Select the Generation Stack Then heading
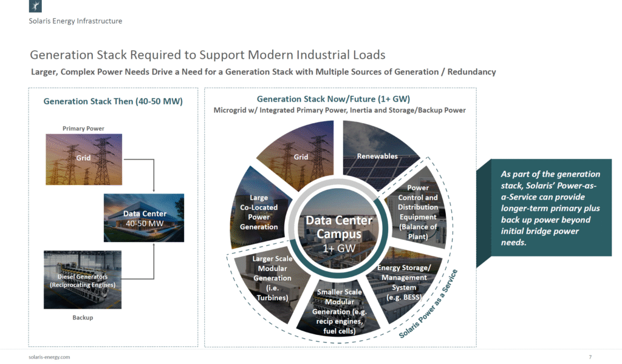The width and height of the screenshot is (622, 364). pyautogui.click(x=113, y=101)
